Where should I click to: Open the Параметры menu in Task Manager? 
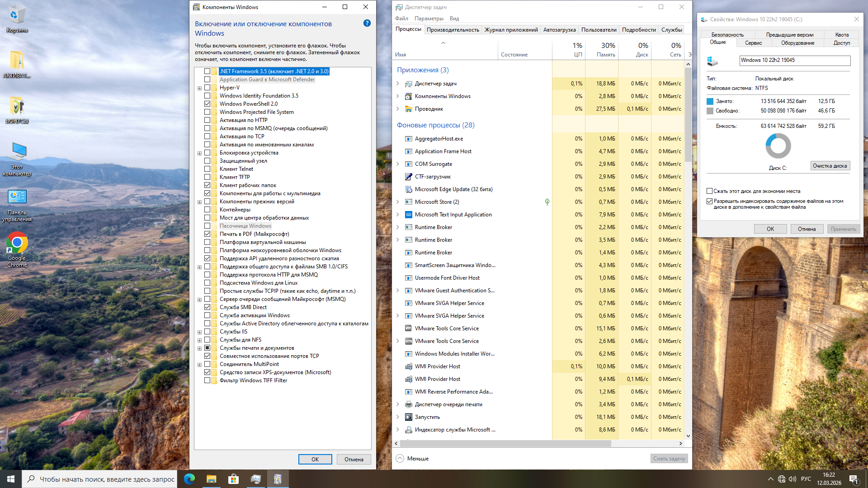[429, 19]
